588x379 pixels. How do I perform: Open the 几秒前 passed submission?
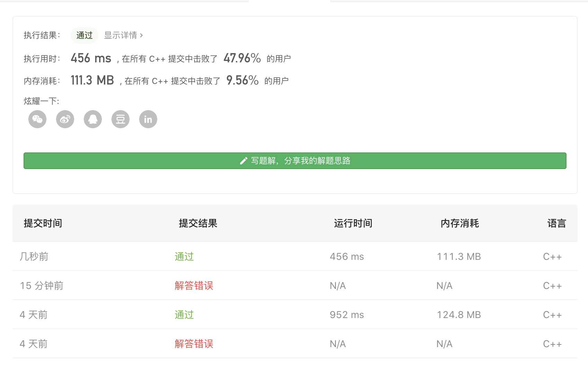pyautogui.click(x=184, y=257)
